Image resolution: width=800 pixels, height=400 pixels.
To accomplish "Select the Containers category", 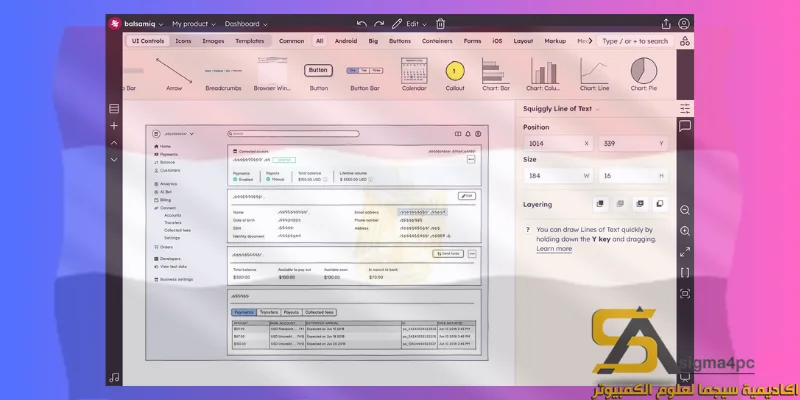I will click(437, 41).
